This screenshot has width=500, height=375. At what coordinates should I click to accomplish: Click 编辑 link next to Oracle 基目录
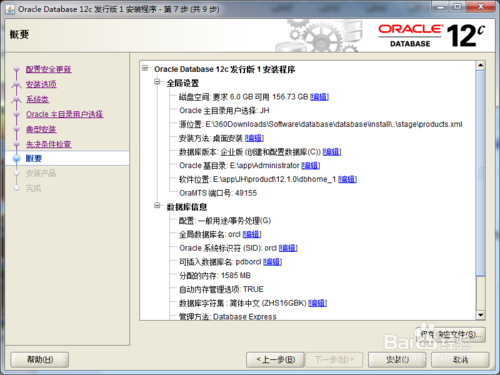[x=311, y=165]
